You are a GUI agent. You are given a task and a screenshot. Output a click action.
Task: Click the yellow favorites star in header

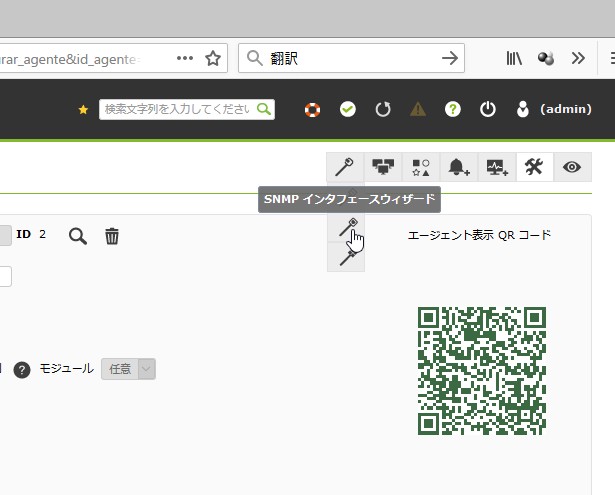pos(83,109)
